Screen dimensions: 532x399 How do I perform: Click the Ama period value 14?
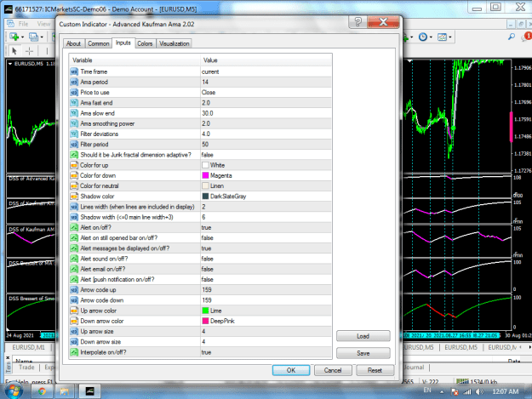205,82
